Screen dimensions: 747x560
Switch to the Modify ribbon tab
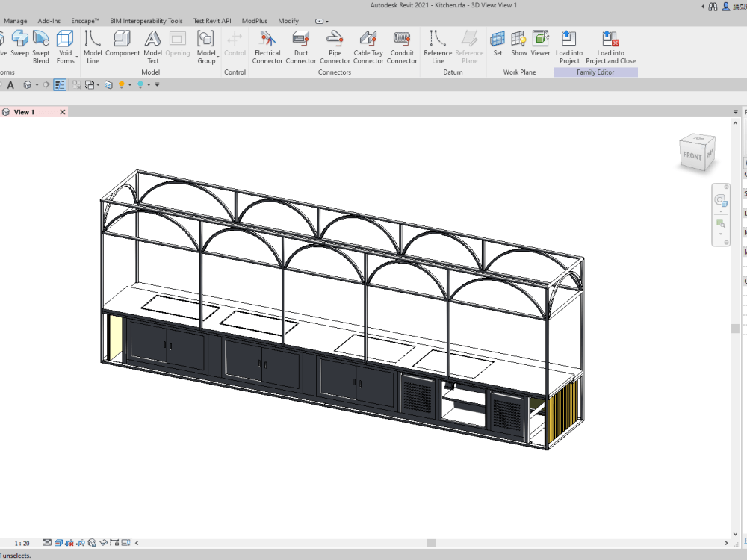click(288, 21)
